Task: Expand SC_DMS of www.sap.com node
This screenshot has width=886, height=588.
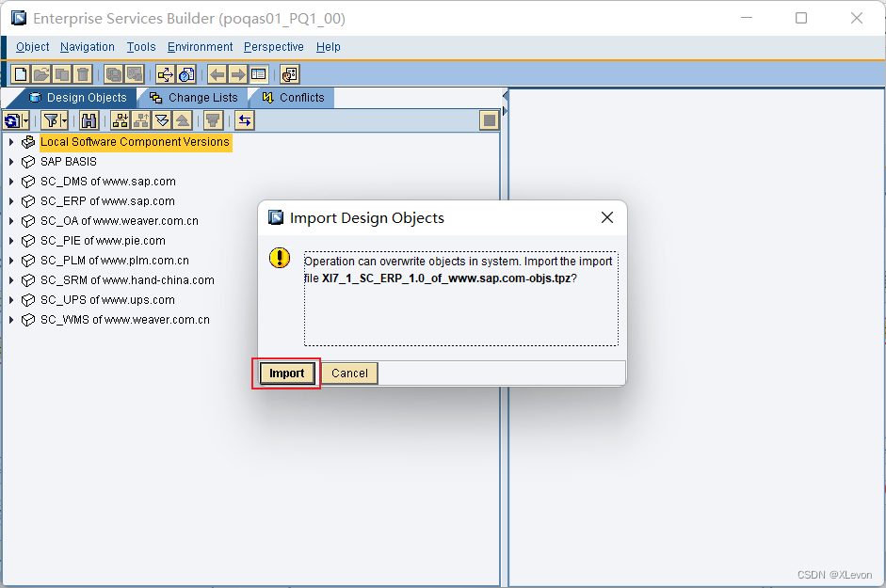Action: (11, 182)
